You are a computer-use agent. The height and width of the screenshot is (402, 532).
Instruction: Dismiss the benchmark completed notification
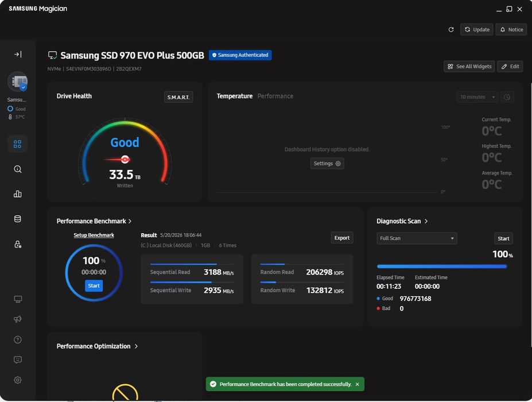pos(358,384)
